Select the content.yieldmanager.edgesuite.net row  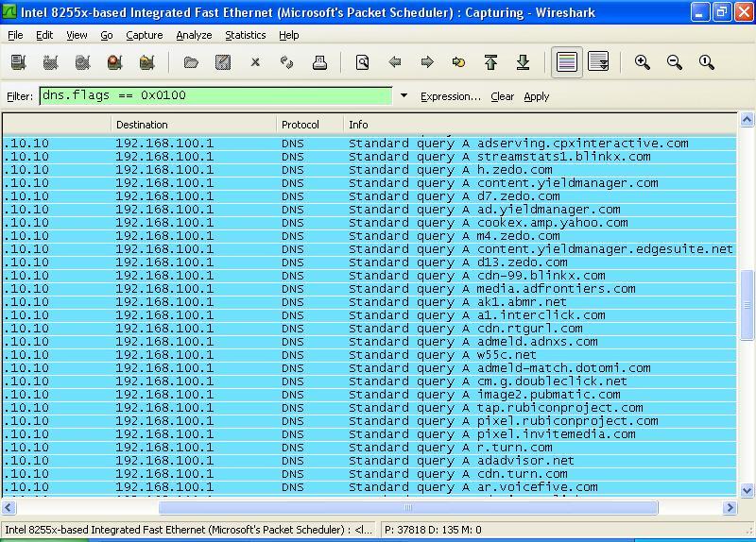[369, 249]
